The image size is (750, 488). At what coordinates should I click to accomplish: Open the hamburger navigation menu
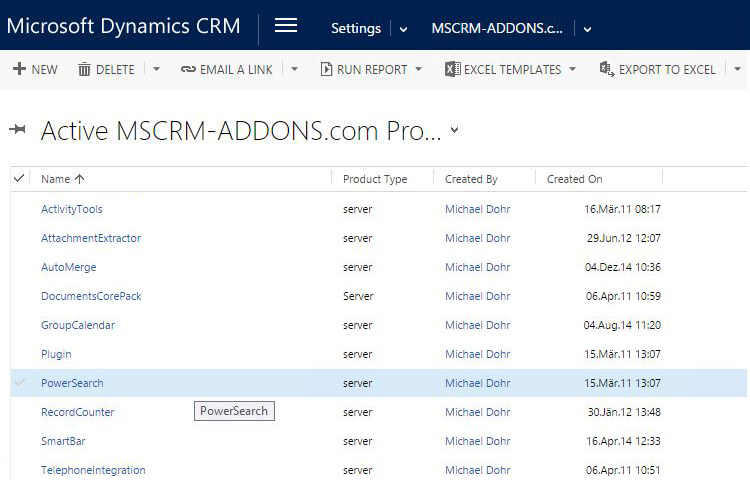click(286, 25)
